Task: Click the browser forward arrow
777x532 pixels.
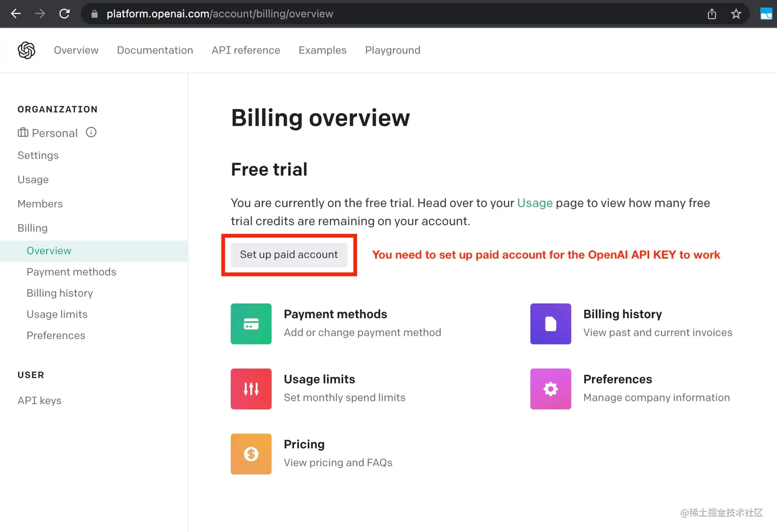Action: click(x=40, y=14)
